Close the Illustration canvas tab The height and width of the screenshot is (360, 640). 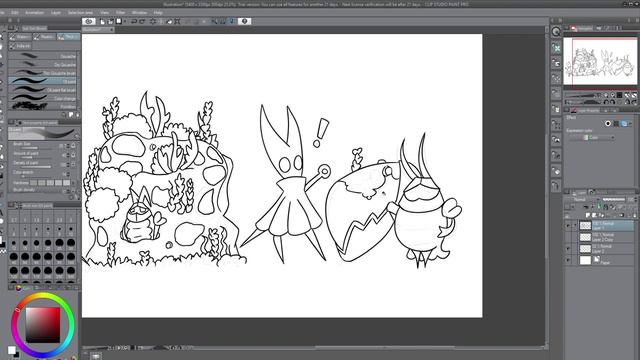112,30
